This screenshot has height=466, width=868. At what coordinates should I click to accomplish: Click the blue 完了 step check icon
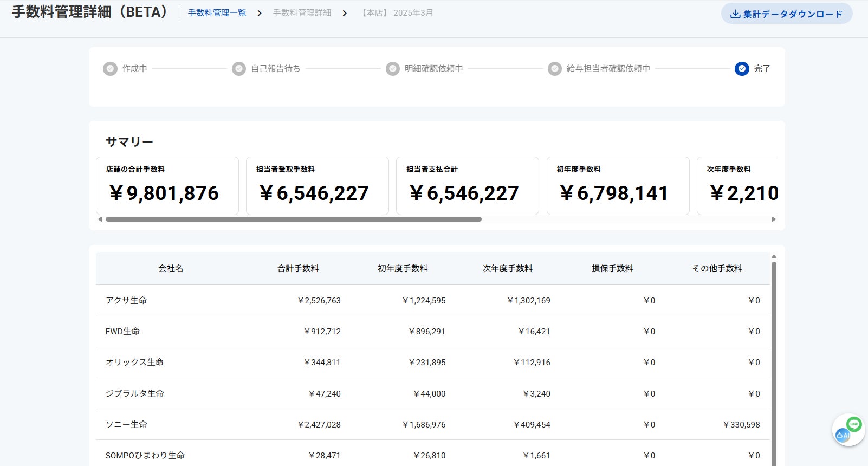742,69
